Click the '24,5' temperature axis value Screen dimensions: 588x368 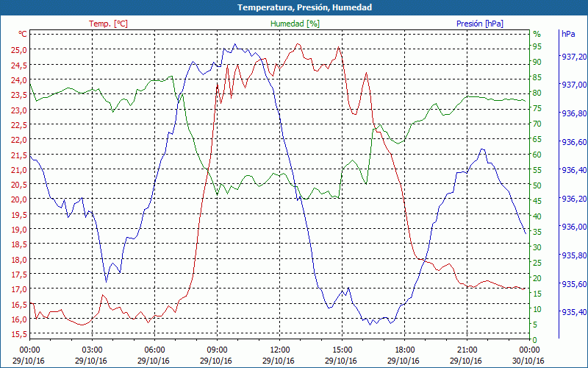[19, 65]
